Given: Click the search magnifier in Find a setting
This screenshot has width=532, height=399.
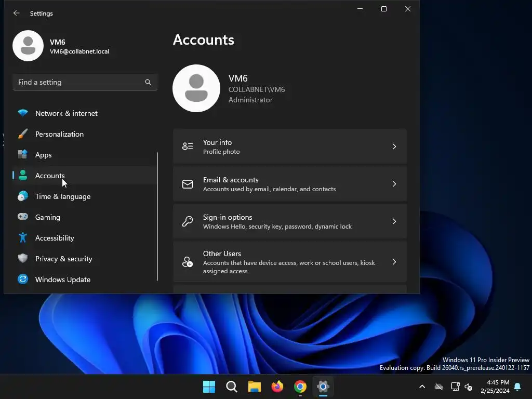Looking at the screenshot, I should 148,82.
